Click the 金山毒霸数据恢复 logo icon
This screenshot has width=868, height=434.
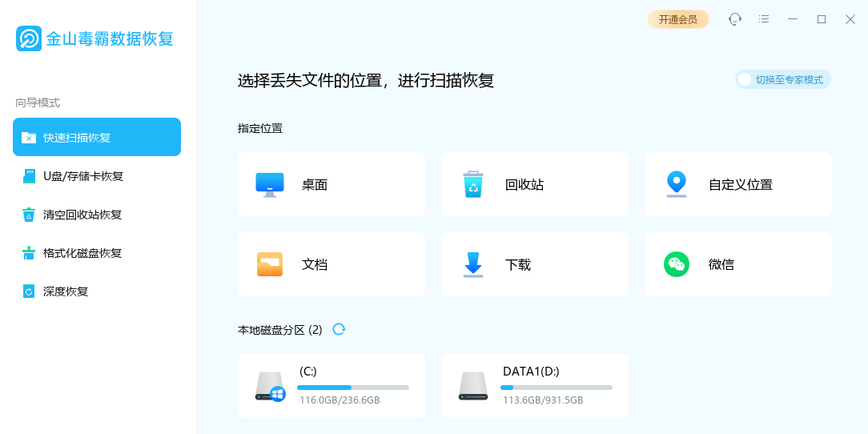29,38
